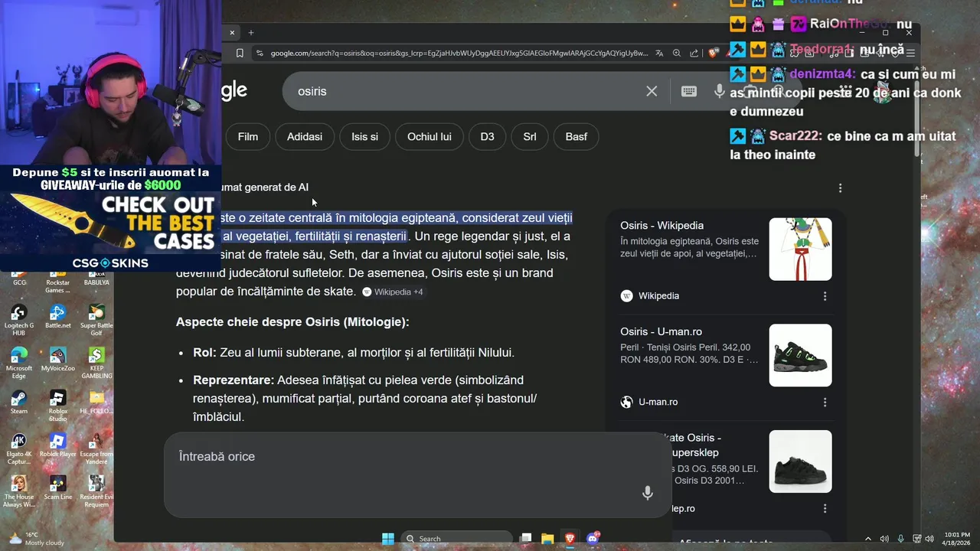Open the browser hamburger menu
Viewport: 980px width, 551px height.
pos(910,53)
